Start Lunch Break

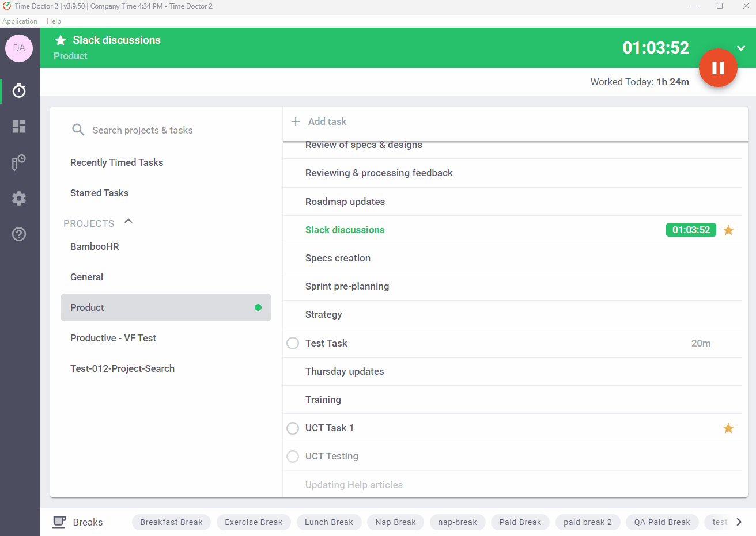click(x=328, y=522)
